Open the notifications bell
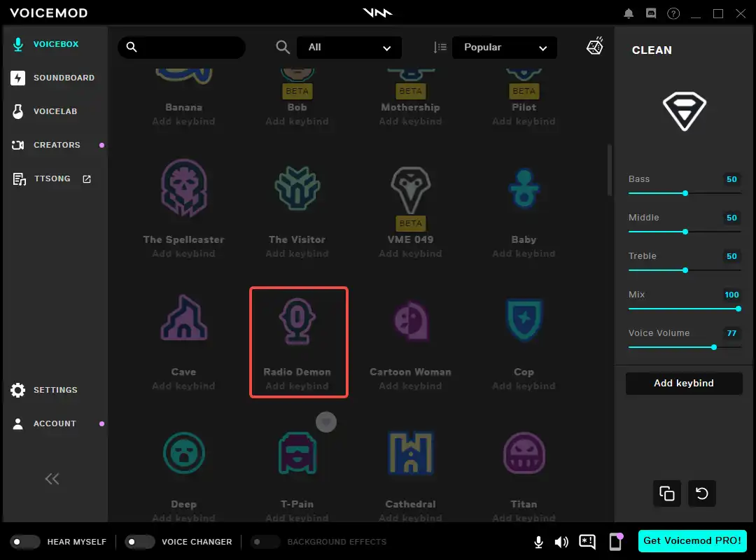The height and width of the screenshot is (560, 756). (x=629, y=13)
